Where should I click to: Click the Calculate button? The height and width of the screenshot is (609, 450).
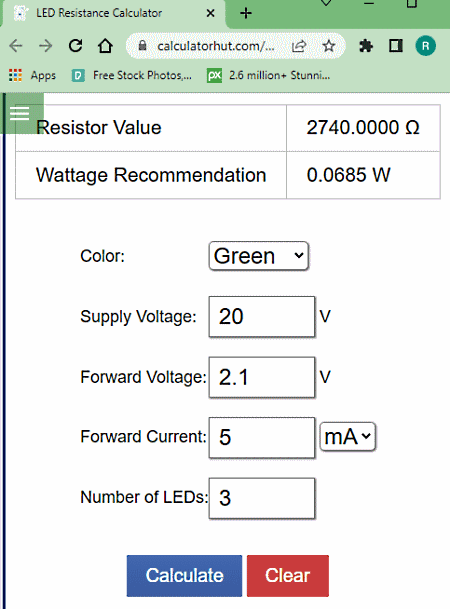click(184, 576)
